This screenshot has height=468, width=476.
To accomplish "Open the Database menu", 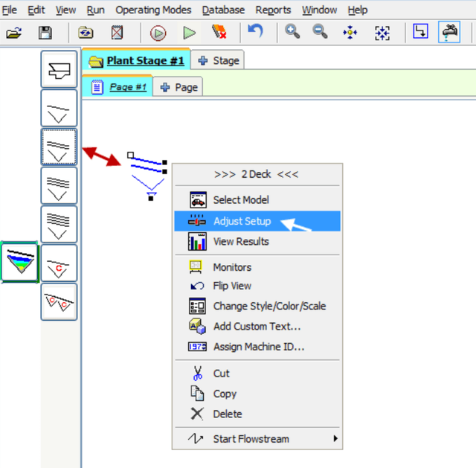I will (223, 10).
